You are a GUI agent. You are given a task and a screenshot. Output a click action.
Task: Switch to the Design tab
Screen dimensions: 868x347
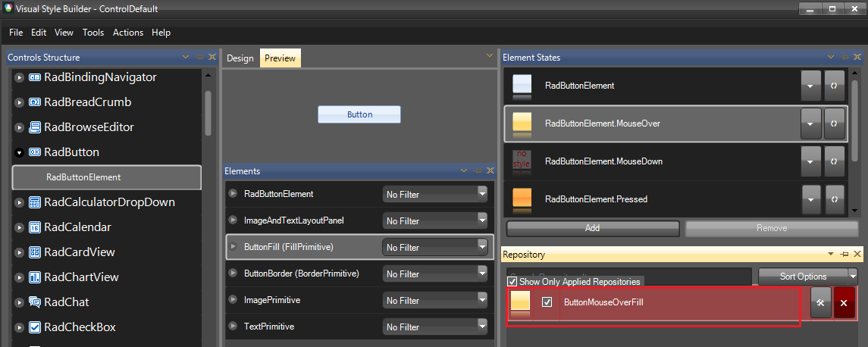click(240, 58)
